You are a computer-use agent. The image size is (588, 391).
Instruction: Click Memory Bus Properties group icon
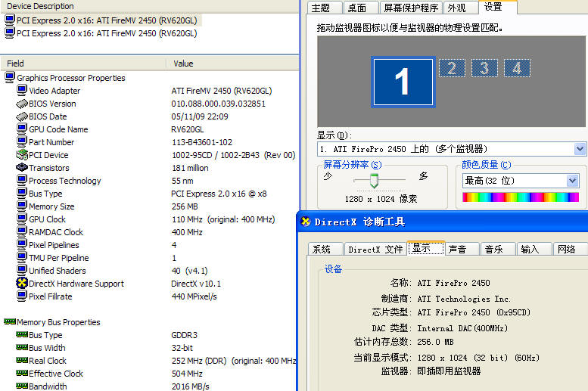tap(10, 321)
